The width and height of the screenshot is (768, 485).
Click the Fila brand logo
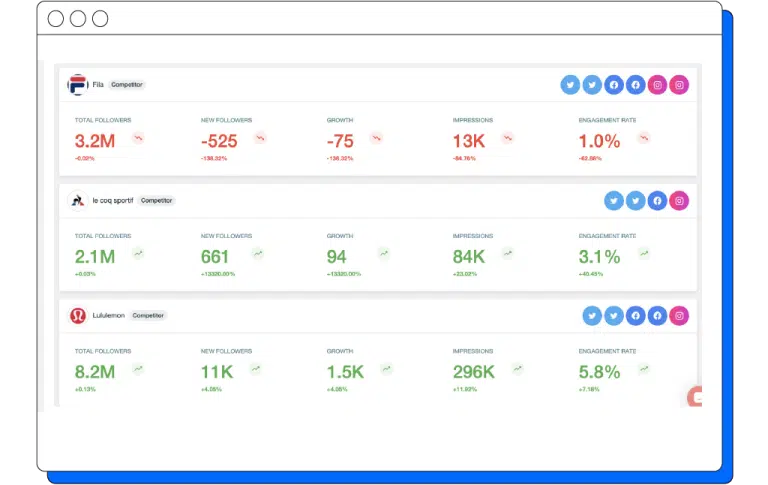(77, 85)
